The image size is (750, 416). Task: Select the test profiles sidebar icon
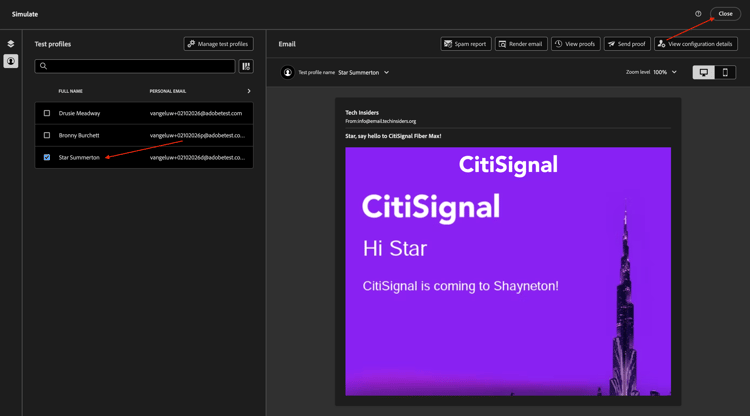click(x=11, y=62)
